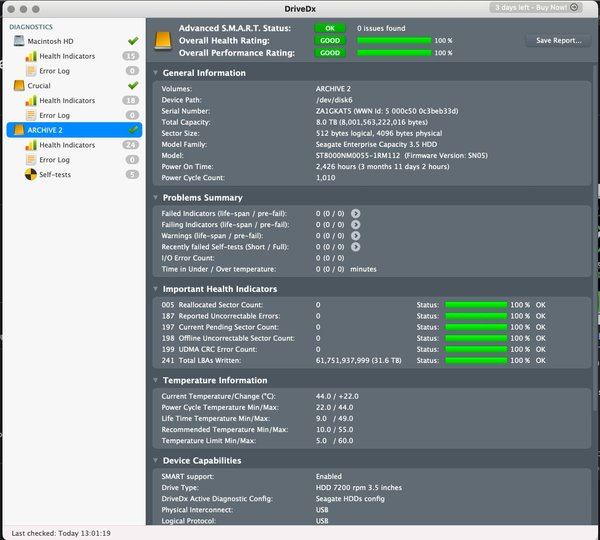
Task: Click the Crucial drive icon in sidebar
Action: (x=16, y=86)
